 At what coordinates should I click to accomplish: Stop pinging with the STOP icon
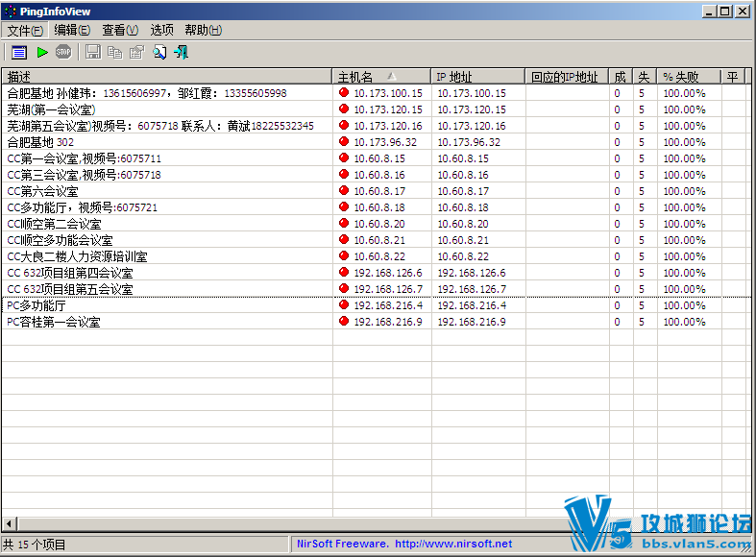click(63, 52)
